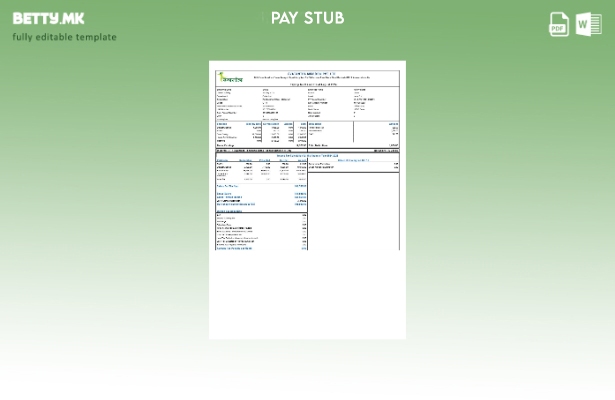Click the 'fully editable template' subtitle
Screen dimensions: 615x400
click(x=64, y=37)
